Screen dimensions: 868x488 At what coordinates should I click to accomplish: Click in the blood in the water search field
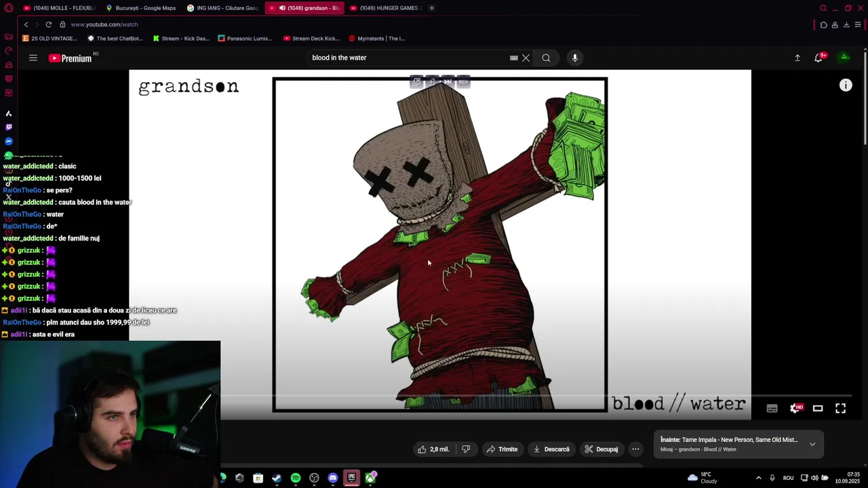(x=407, y=58)
